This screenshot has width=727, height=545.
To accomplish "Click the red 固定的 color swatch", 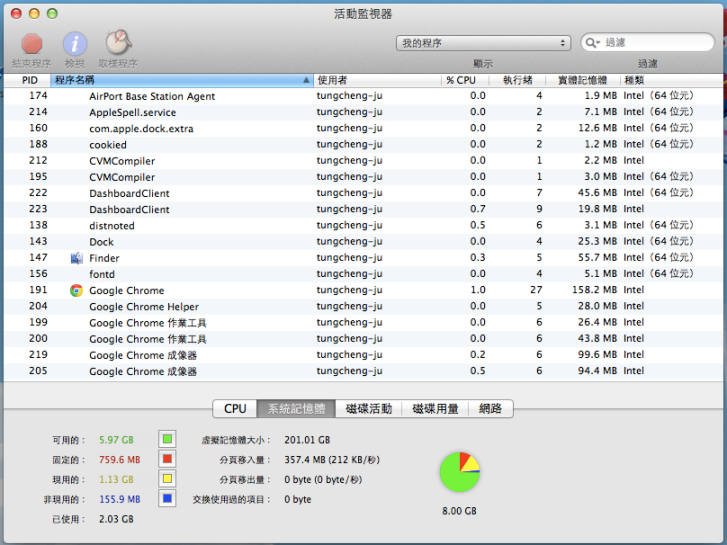I will 167,459.
